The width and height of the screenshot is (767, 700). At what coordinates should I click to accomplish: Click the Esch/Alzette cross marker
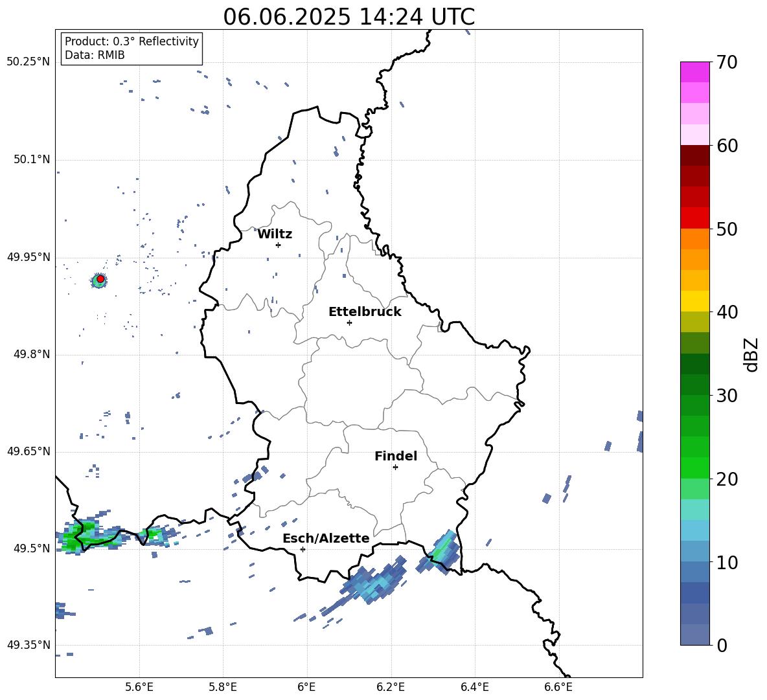pyautogui.click(x=303, y=549)
